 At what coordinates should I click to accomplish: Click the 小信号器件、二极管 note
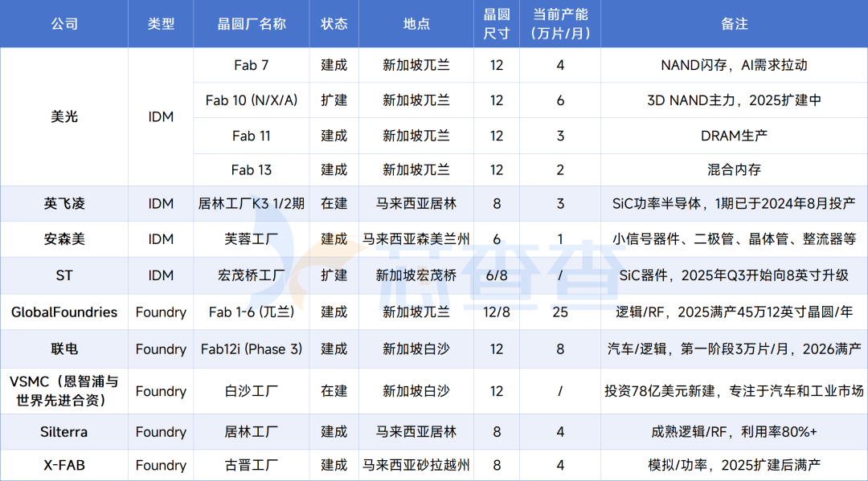pos(734,238)
